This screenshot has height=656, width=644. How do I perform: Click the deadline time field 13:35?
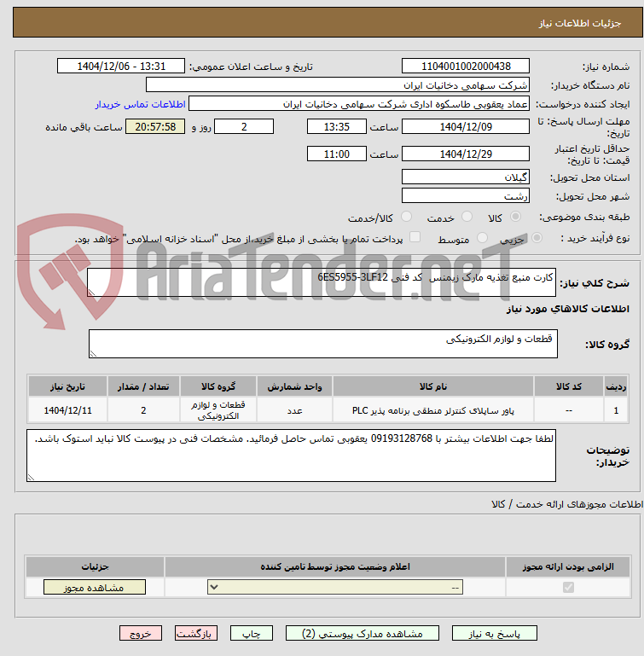point(336,126)
